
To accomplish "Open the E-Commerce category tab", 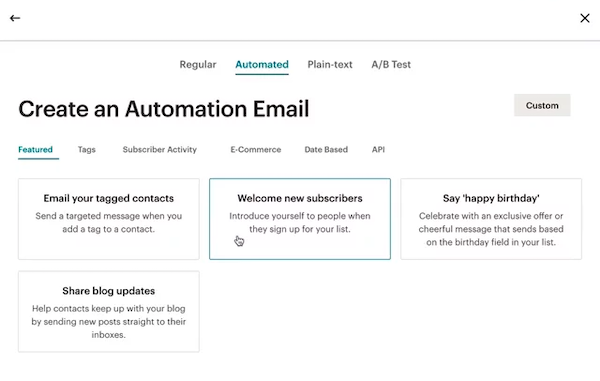I will [x=256, y=150].
